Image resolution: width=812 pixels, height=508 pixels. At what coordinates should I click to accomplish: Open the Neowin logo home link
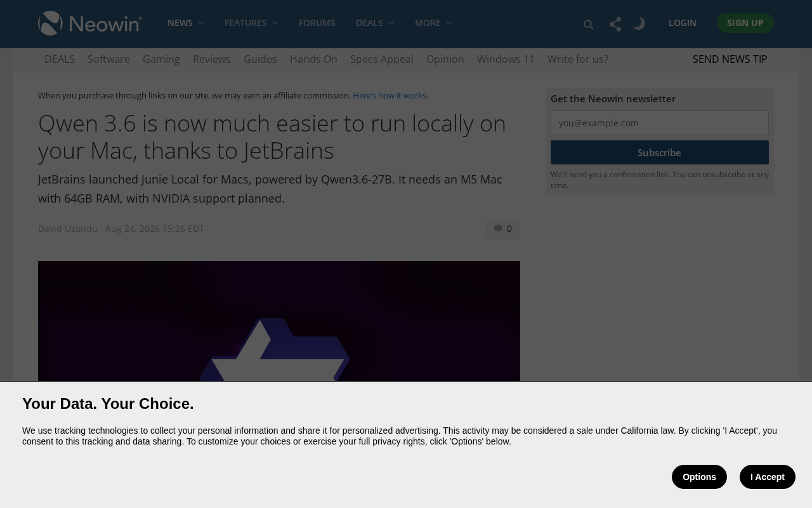pos(90,23)
